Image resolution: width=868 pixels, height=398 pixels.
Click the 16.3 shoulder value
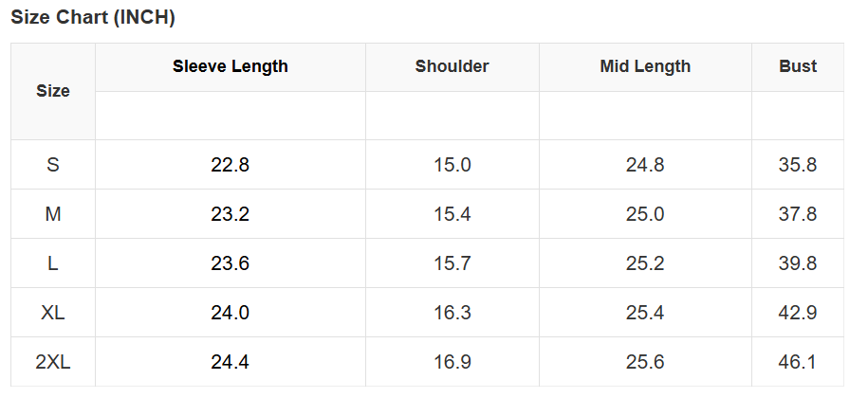pos(452,313)
